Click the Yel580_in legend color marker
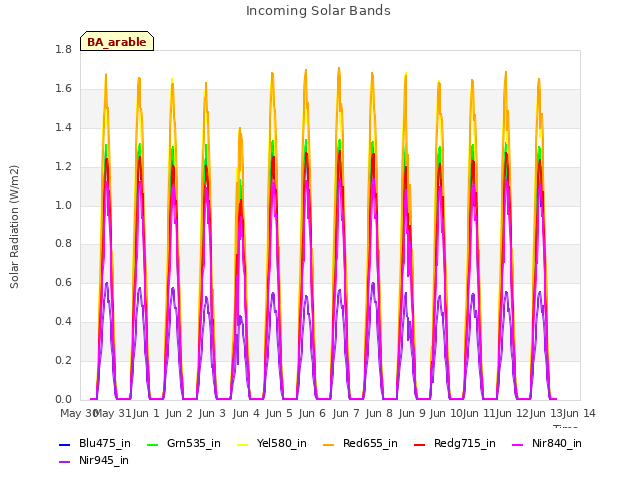The height and width of the screenshot is (480, 640). 242,444
